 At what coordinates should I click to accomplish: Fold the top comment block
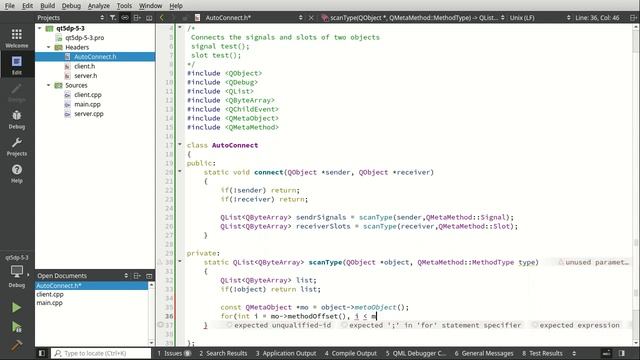point(180,27)
